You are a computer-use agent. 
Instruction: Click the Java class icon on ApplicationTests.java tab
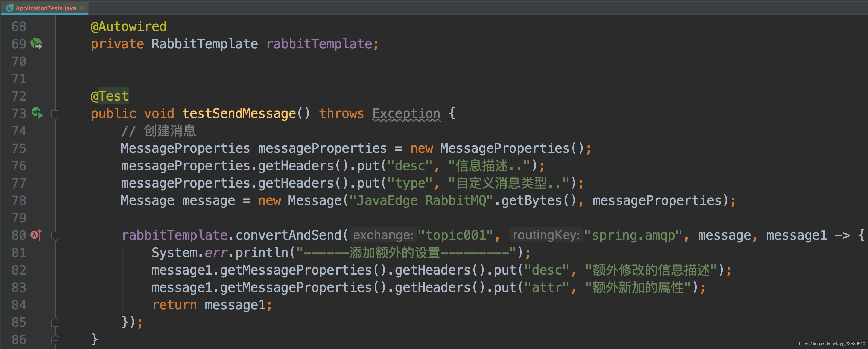point(10,8)
